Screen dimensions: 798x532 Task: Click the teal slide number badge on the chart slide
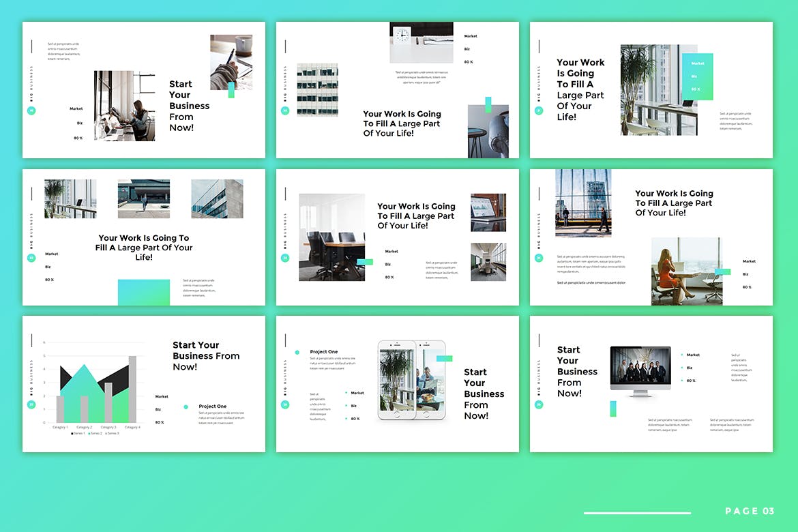coord(31,404)
